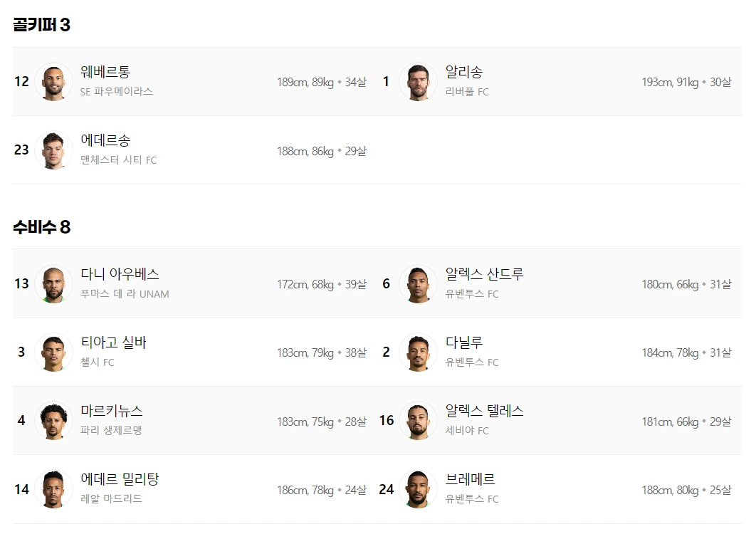
Task: Select 에데르송 profile picture
Action: pyautogui.click(x=53, y=150)
